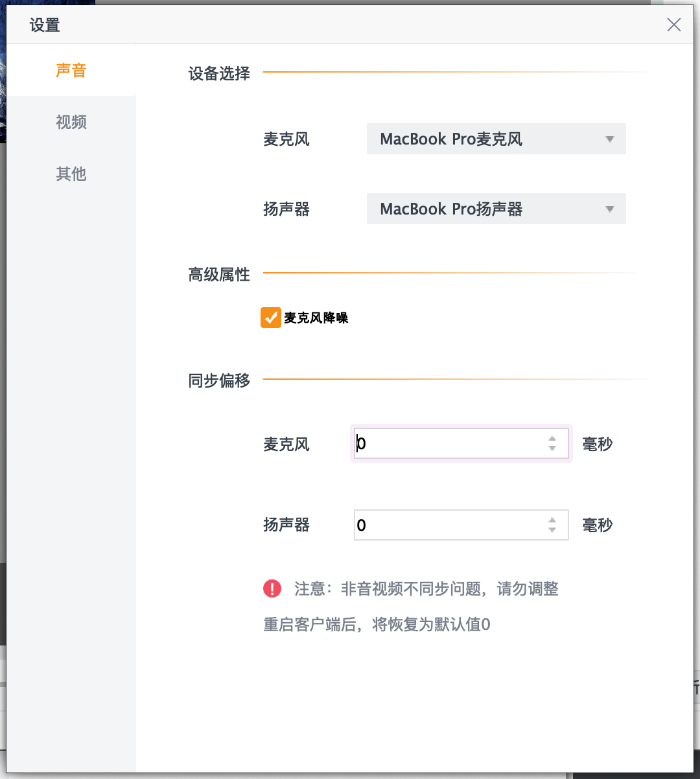This screenshot has width=700, height=779.
Task: Decrease 扬声器 offset with down stepper arrow
Action: [552, 529]
